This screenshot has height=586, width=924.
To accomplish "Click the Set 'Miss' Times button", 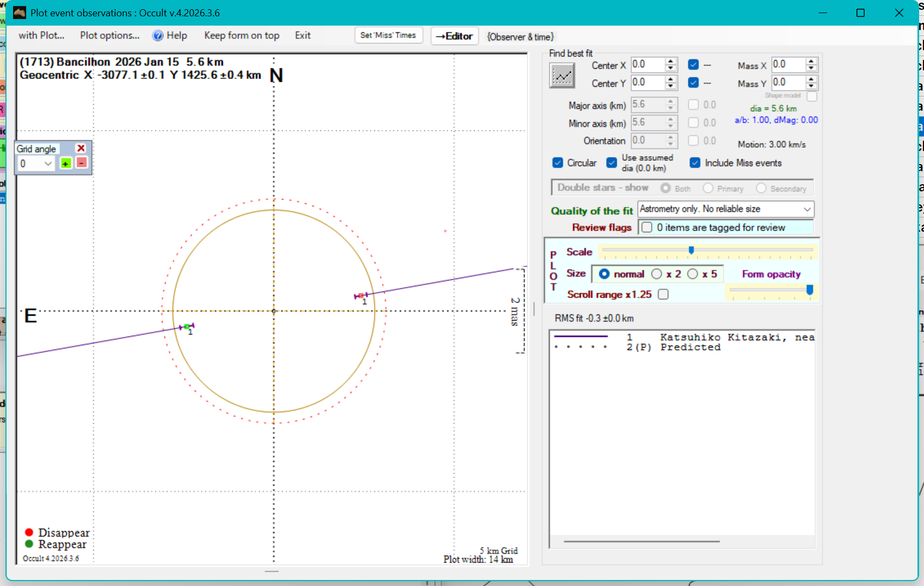I will 388,35.
